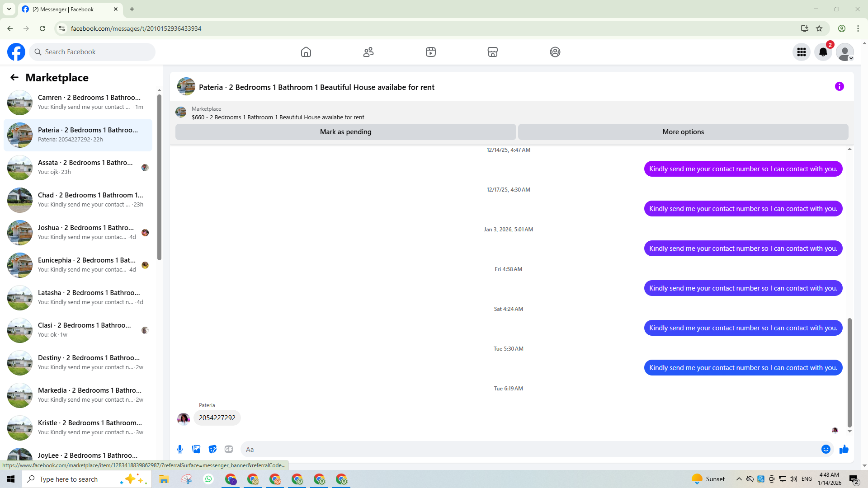The width and height of the screenshot is (868, 488).
Task: Send a thumbs up like
Action: click(844, 449)
